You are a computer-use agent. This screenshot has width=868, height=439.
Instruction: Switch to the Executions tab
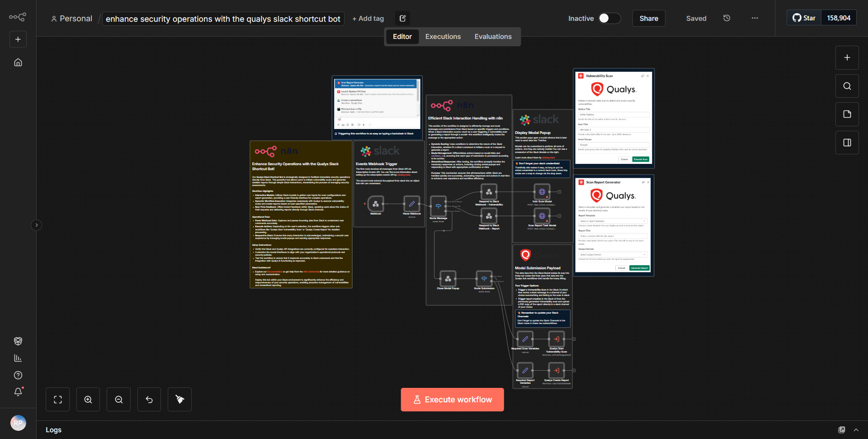click(x=443, y=36)
